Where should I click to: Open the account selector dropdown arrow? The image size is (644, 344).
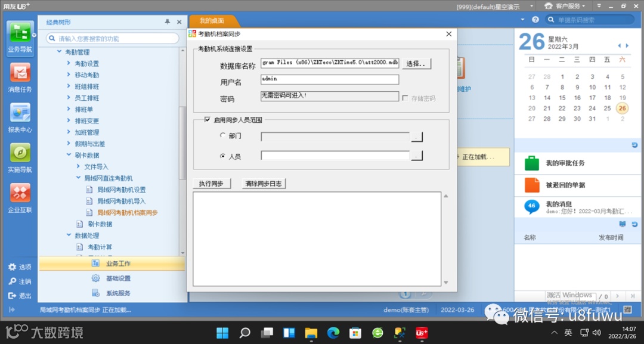click(x=531, y=6)
